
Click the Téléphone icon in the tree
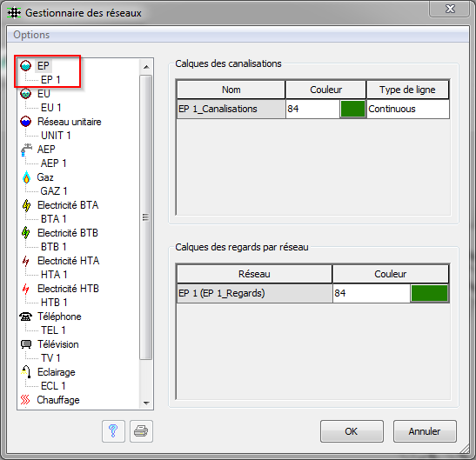coord(26,317)
